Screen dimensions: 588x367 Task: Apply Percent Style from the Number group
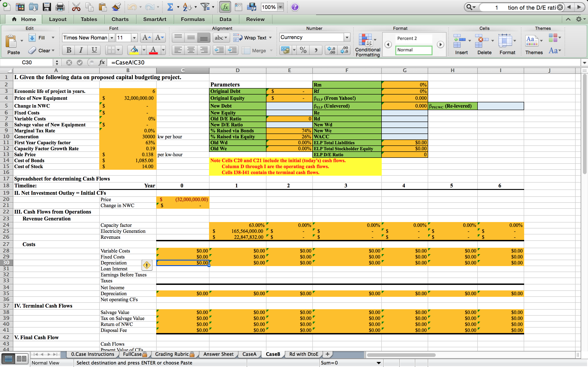pos(303,50)
